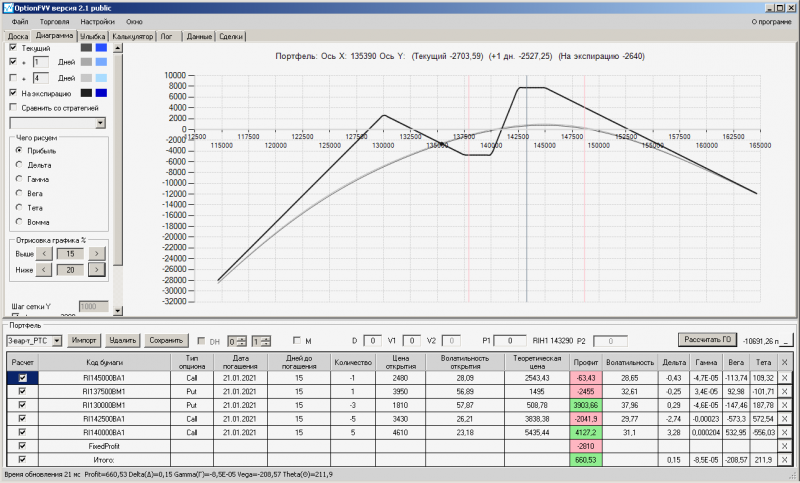
Task: Enable the DH checkbox
Action: 201,340
